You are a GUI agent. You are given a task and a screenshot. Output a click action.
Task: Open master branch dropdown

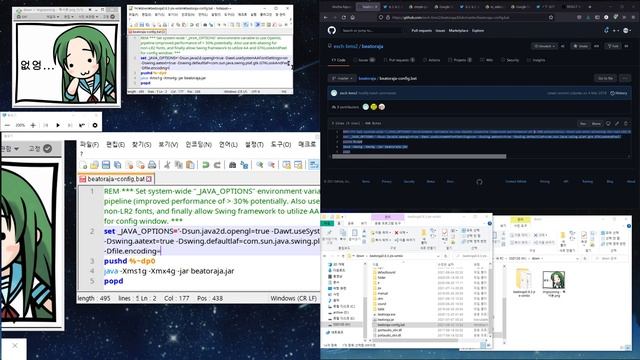(341, 78)
